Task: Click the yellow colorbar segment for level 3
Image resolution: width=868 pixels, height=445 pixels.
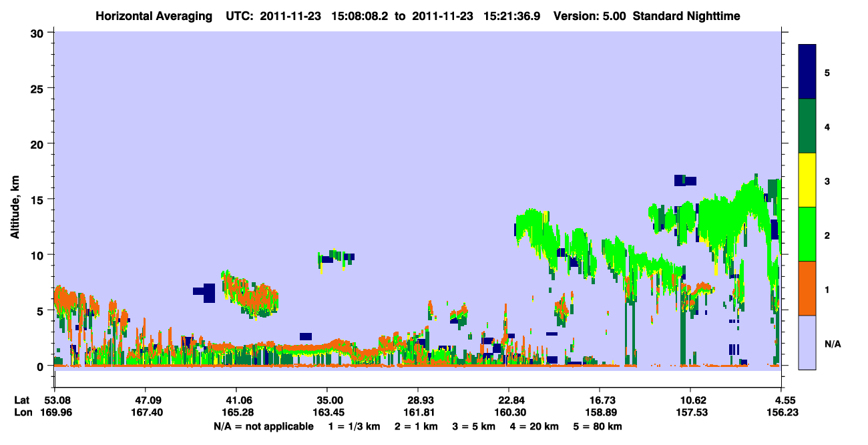Action: coord(807,180)
